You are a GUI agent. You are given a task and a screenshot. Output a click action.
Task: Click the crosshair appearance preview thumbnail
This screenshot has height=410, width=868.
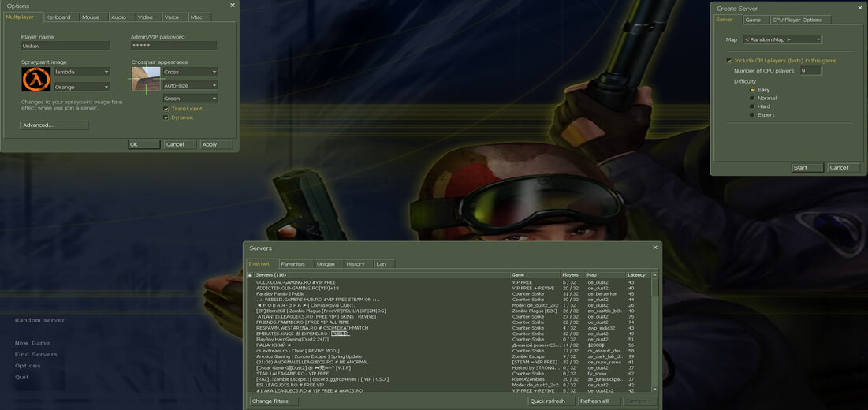[146, 80]
